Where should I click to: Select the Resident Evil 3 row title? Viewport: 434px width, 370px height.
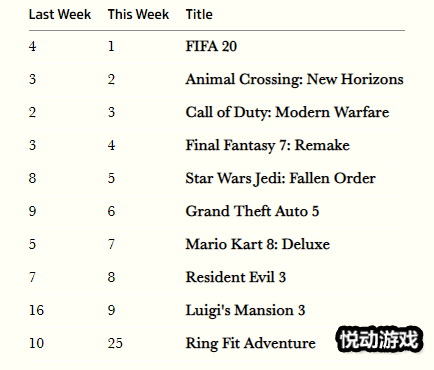[236, 277]
